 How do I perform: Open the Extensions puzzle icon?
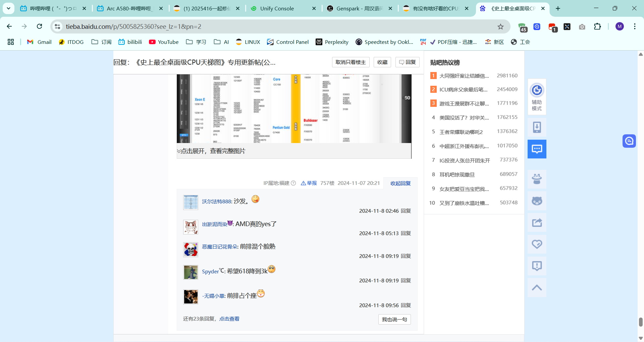597,26
